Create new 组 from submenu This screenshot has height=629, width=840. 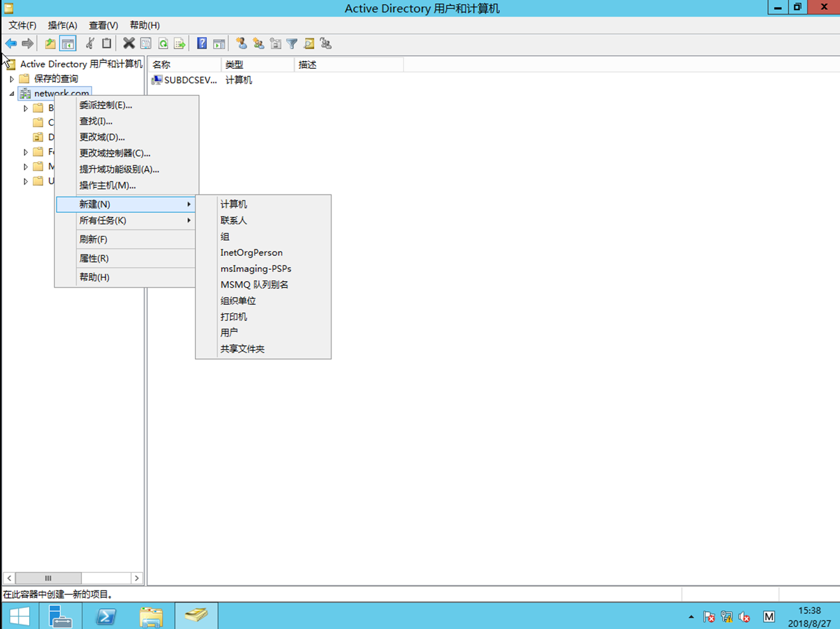click(x=263, y=236)
